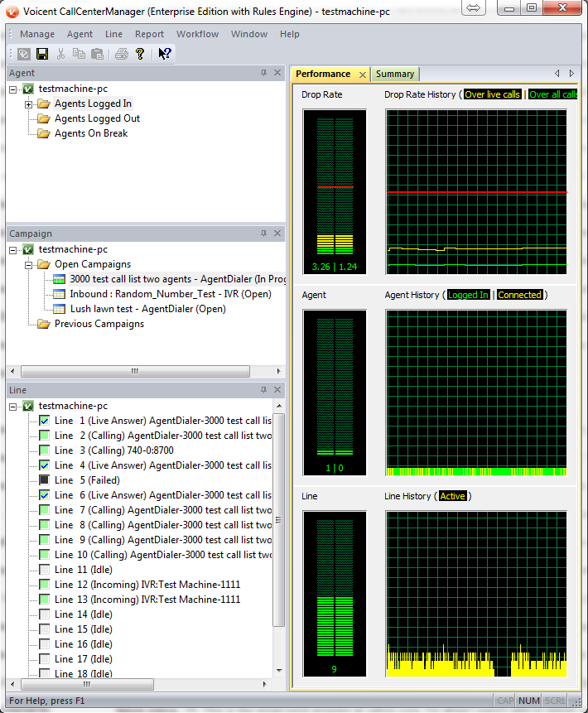Click the Previous Campaigns folder icon
Screen dimensions: 588x713
point(44,325)
